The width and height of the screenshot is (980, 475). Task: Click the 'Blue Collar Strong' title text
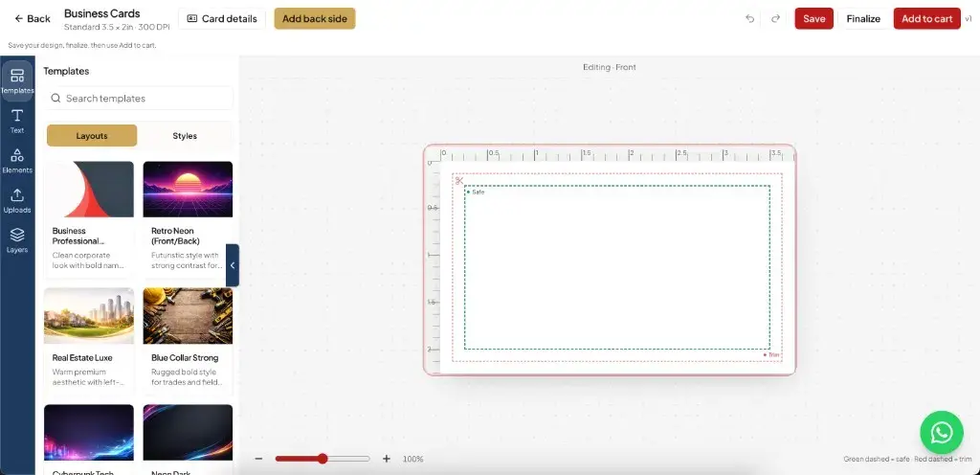tap(185, 358)
